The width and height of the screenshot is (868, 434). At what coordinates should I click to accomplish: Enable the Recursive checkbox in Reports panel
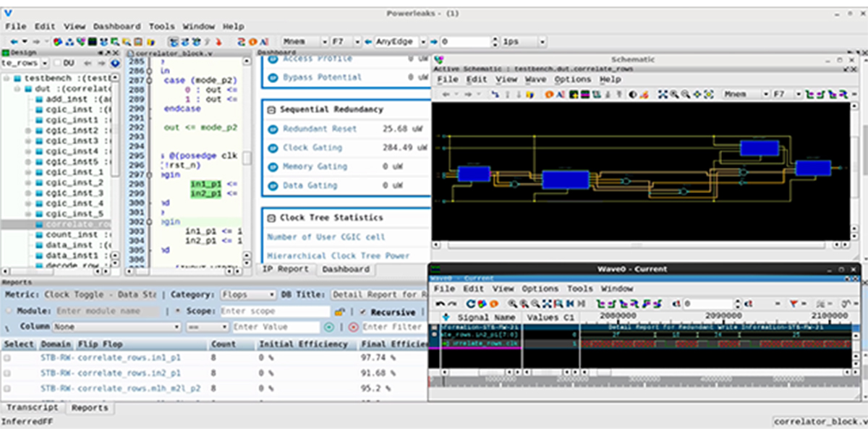click(363, 312)
